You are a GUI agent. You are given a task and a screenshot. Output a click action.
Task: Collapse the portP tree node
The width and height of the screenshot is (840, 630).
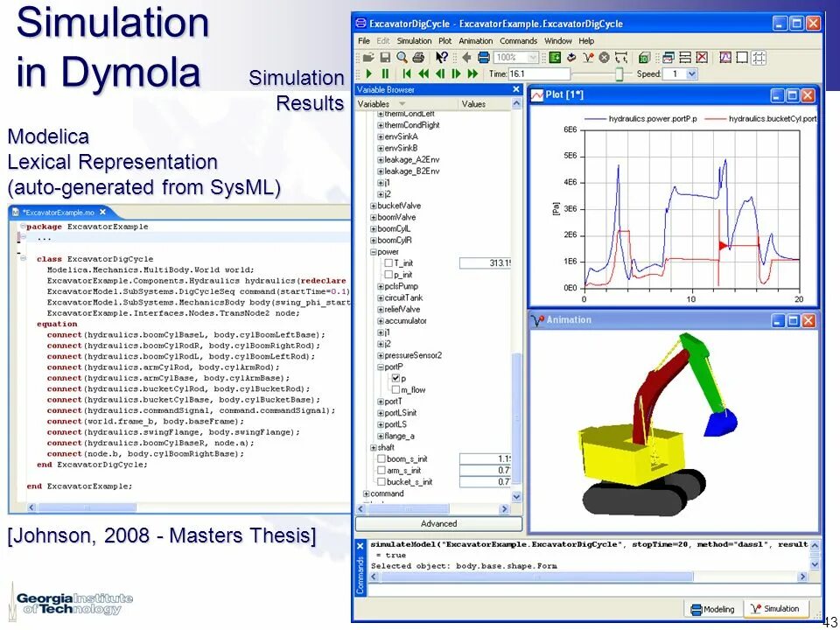point(381,367)
